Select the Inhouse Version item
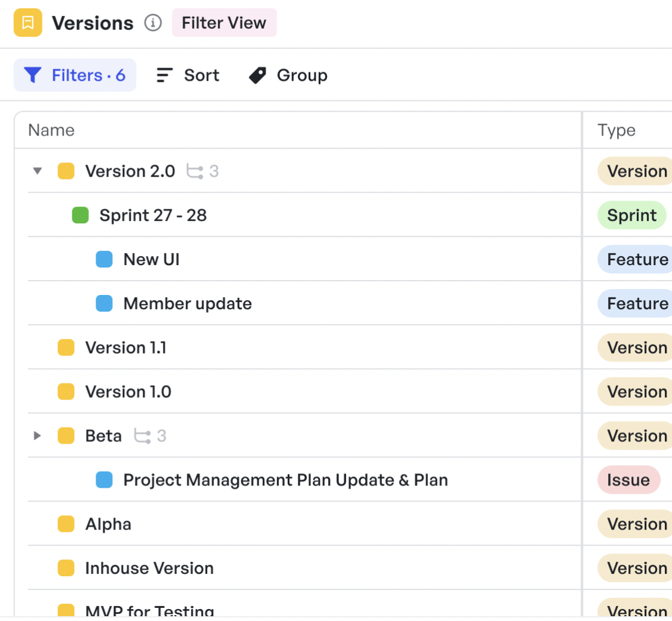The height and width of the screenshot is (621, 672). pyautogui.click(x=149, y=568)
